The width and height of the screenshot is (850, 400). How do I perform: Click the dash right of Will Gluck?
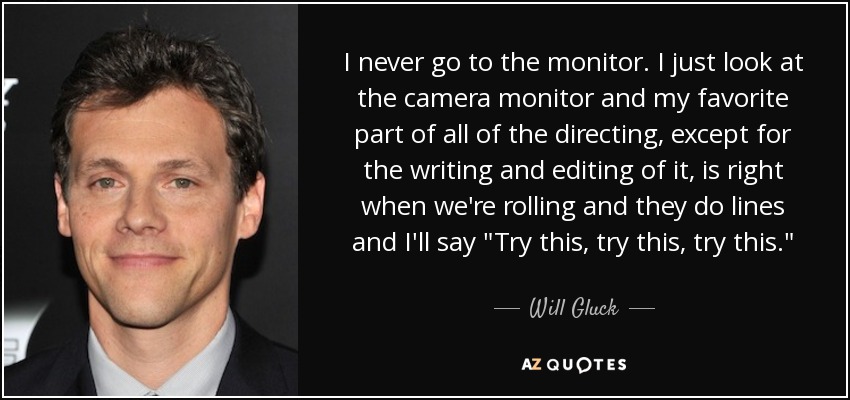pos(641,309)
